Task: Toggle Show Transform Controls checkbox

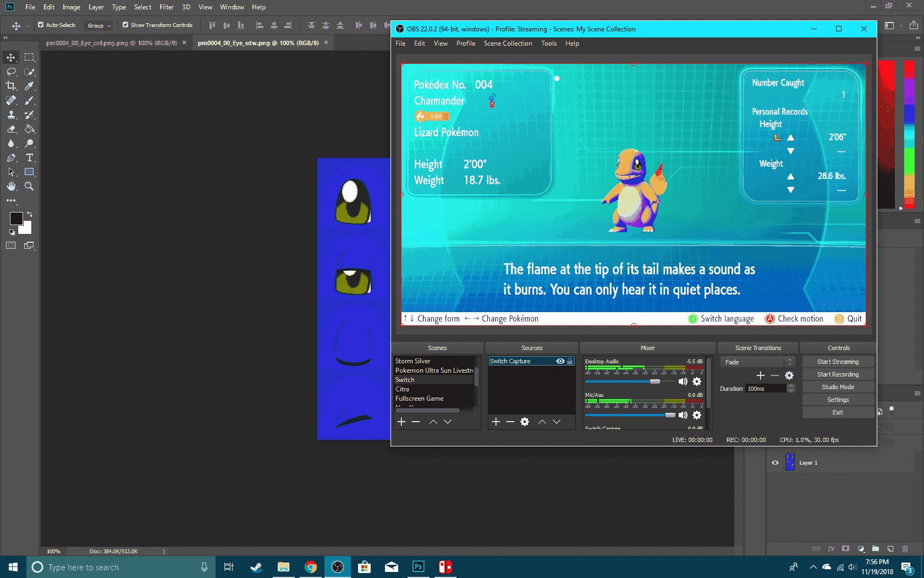Action: [125, 25]
